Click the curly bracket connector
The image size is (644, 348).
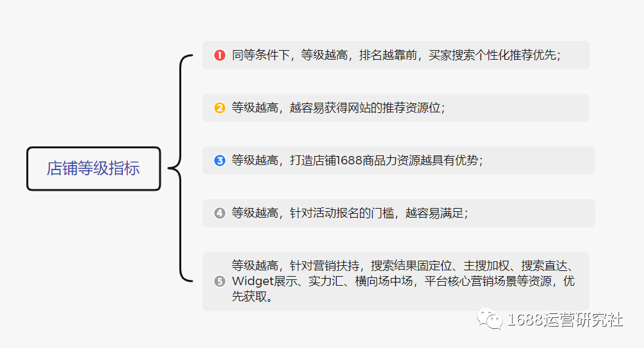tap(181, 168)
